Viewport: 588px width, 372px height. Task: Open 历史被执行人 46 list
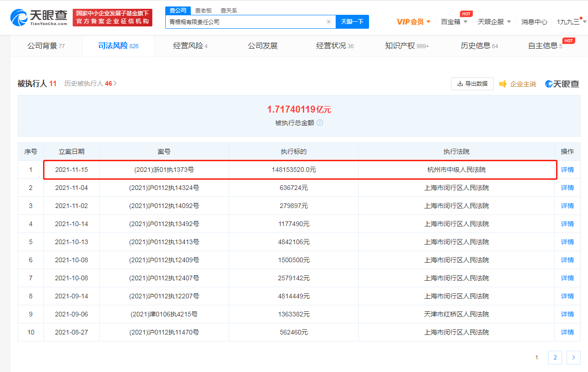point(90,84)
